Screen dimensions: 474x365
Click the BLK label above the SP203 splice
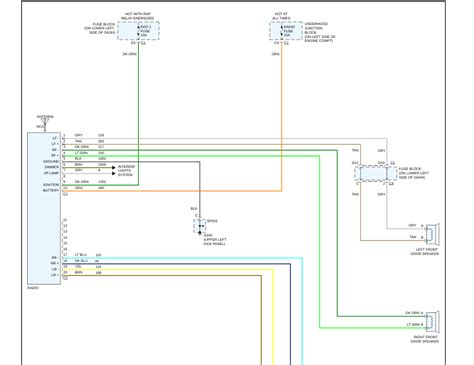click(x=194, y=209)
